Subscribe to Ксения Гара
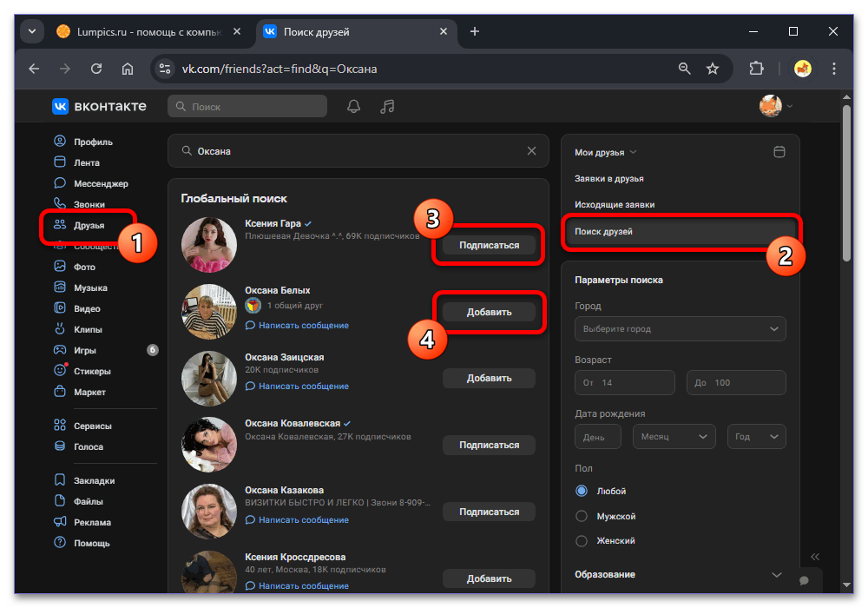Screen dimensions: 868x608 click(489, 245)
